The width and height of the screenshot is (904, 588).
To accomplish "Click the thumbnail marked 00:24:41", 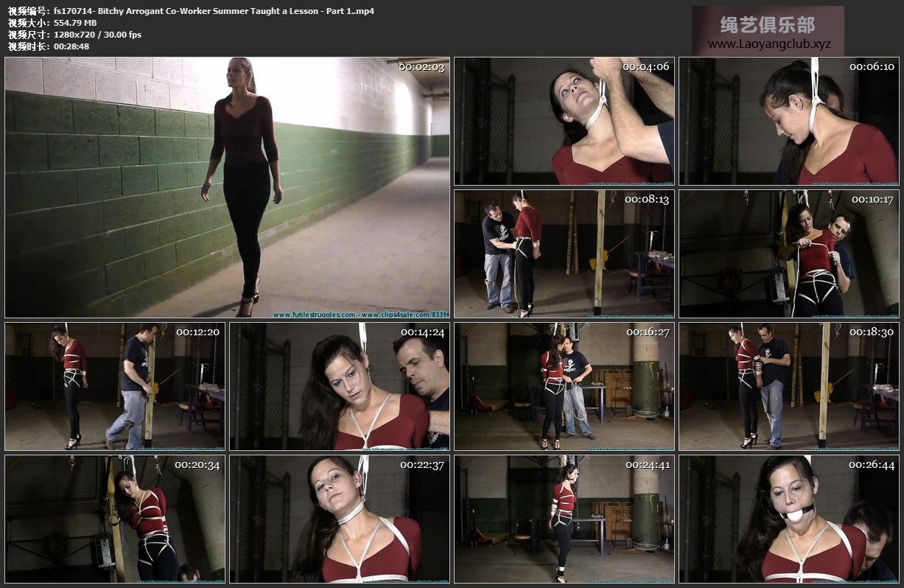I will (x=564, y=519).
